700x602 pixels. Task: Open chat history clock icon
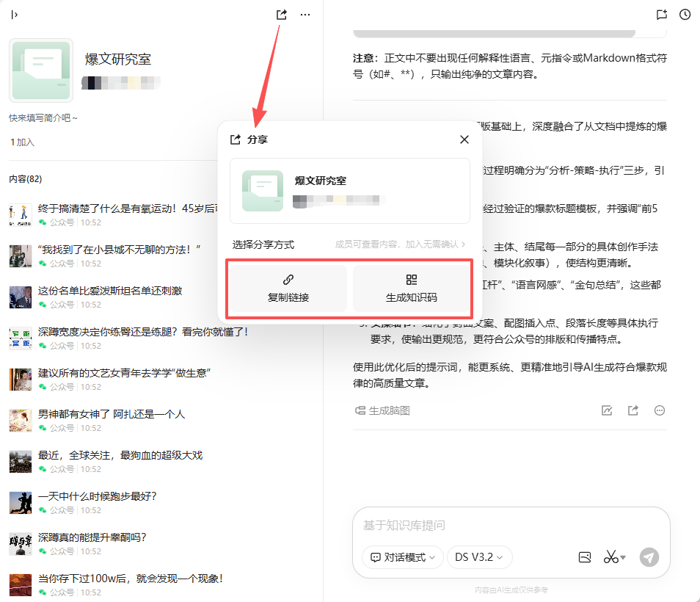pos(685,15)
